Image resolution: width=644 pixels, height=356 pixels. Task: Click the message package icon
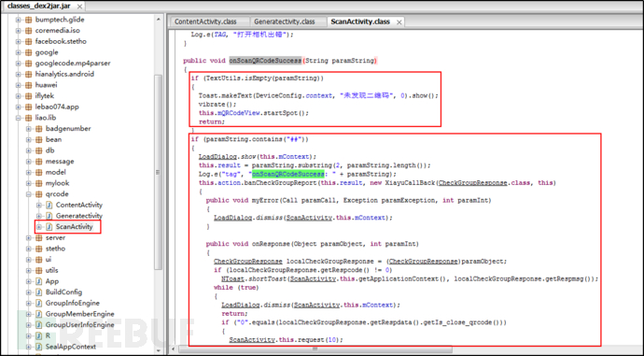pos(38,161)
